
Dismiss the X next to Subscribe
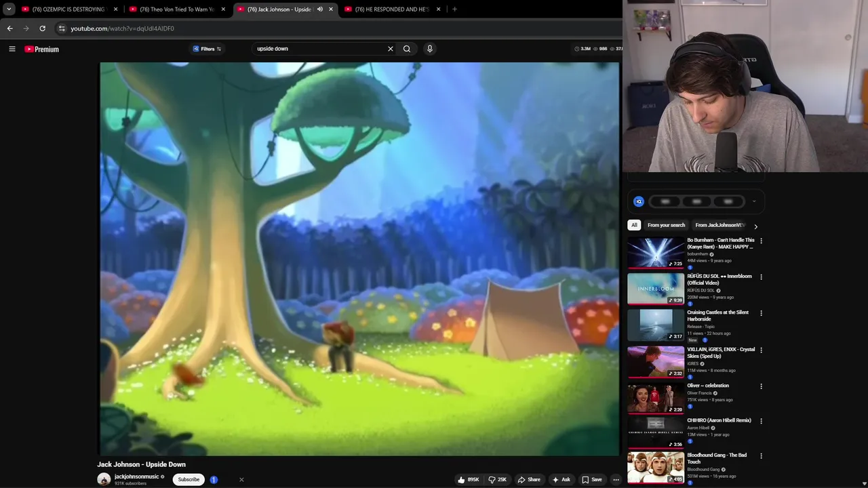[x=241, y=479]
